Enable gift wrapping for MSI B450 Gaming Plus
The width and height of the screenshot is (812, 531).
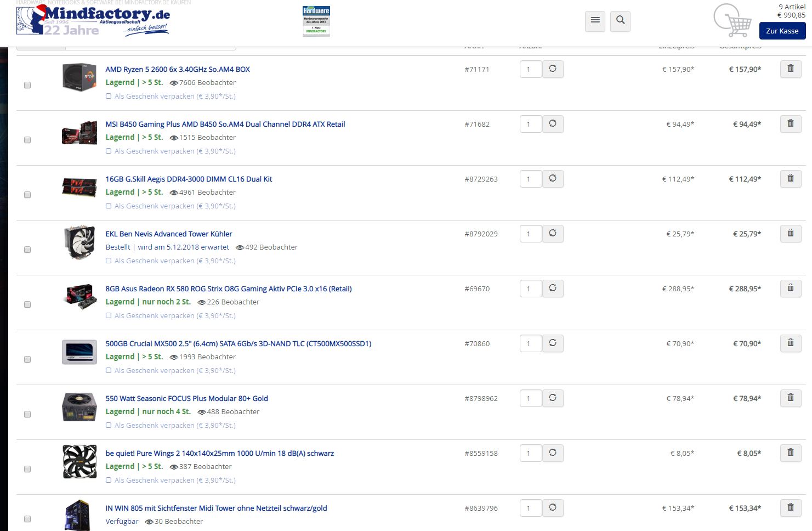pyautogui.click(x=109, y=151)
